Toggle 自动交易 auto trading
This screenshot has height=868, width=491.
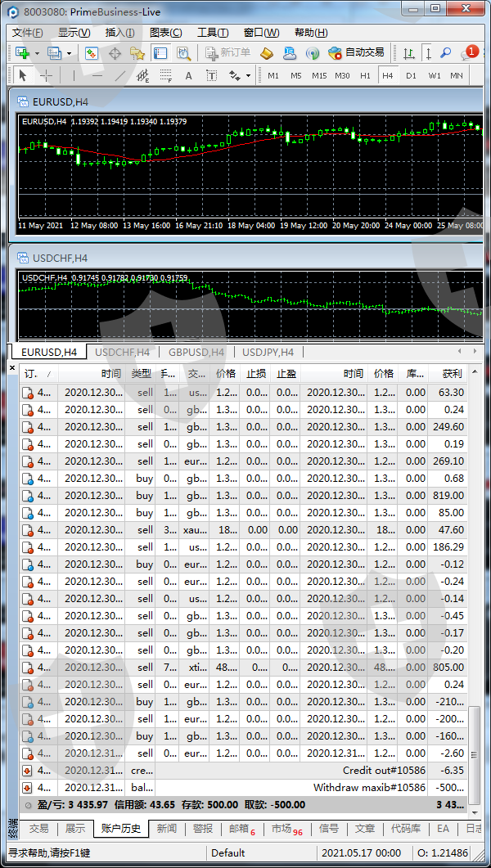[x=356, y=53]
